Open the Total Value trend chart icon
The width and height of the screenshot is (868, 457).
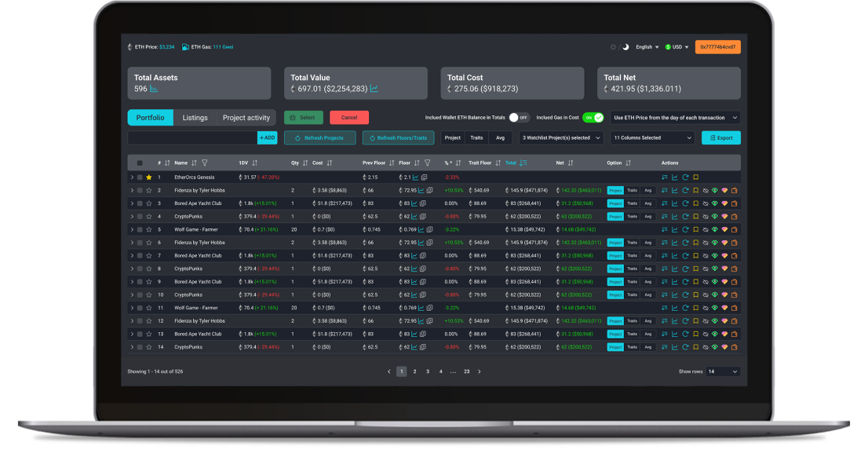(x=374, y=90)
